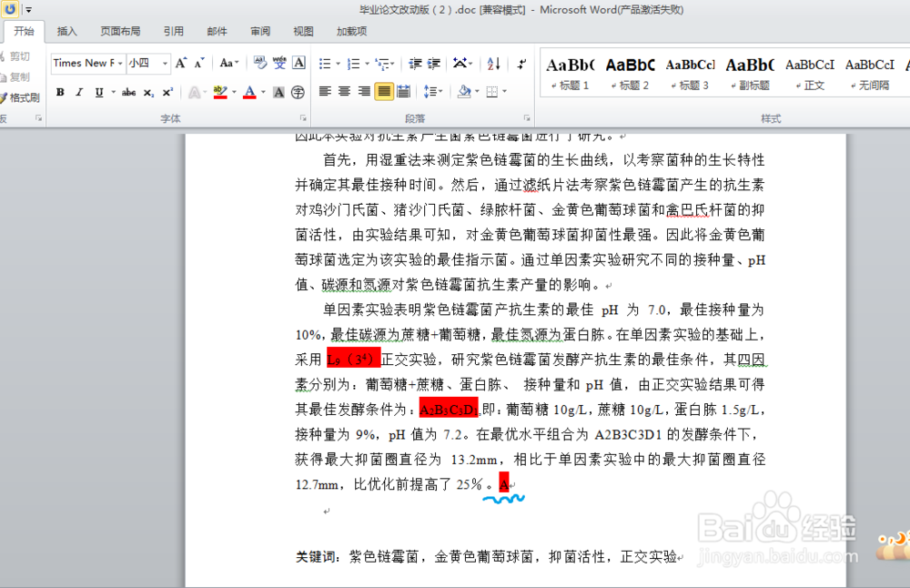Enable bulleted list formatting
910x588 pixels.
click(323, 64)
